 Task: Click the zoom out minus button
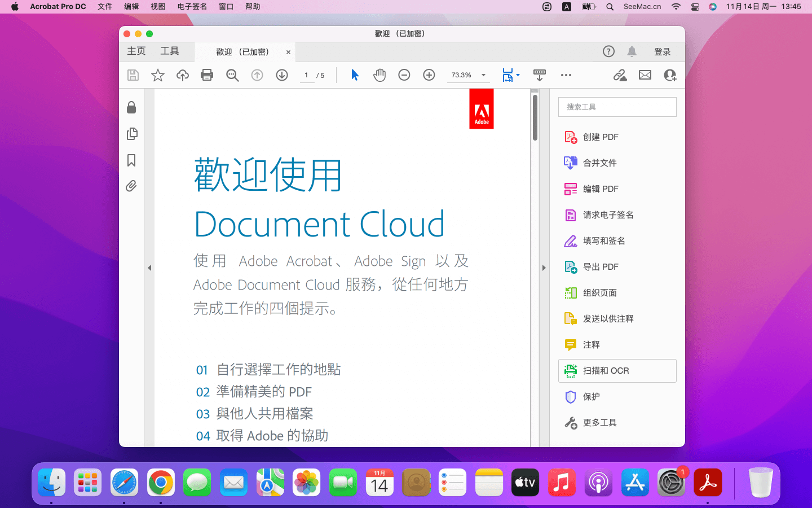coord(404,75)
